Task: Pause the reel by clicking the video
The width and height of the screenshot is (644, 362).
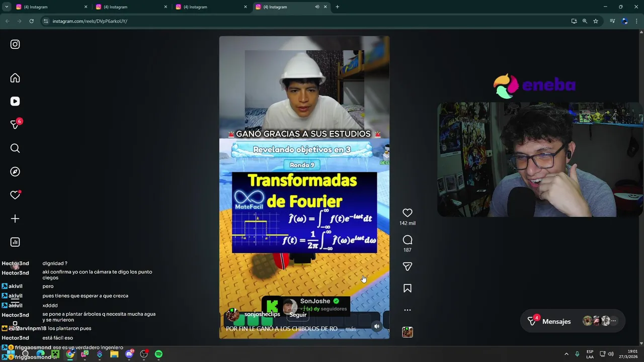Action: coord(304,187)
